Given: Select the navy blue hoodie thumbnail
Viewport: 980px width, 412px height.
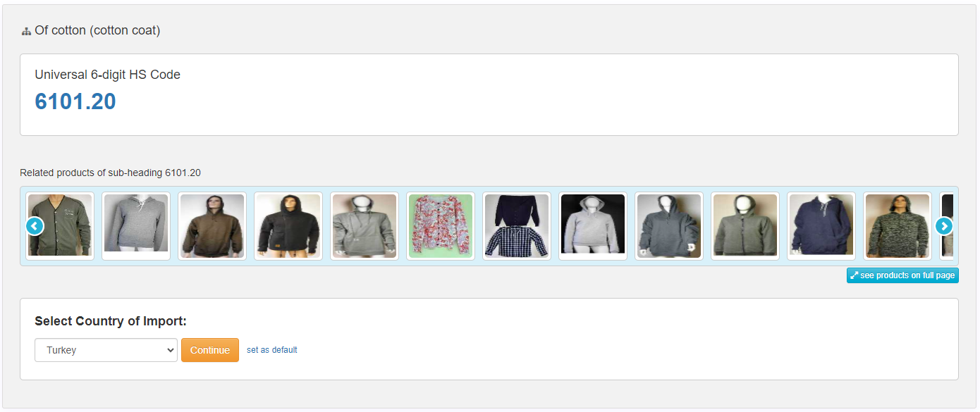Looking at the screenshot, I should point(821,226).
